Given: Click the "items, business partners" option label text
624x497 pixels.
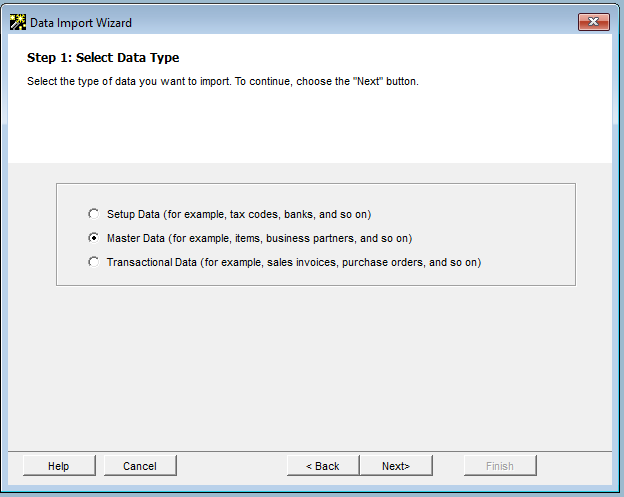Looking at the screenshot, I should [x=259, y=238].
